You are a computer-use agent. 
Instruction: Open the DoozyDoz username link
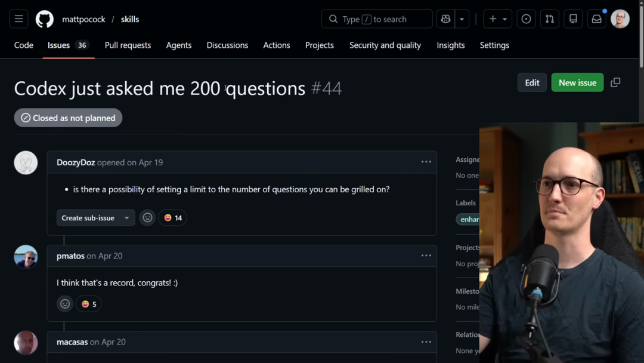tap(76, 162)
